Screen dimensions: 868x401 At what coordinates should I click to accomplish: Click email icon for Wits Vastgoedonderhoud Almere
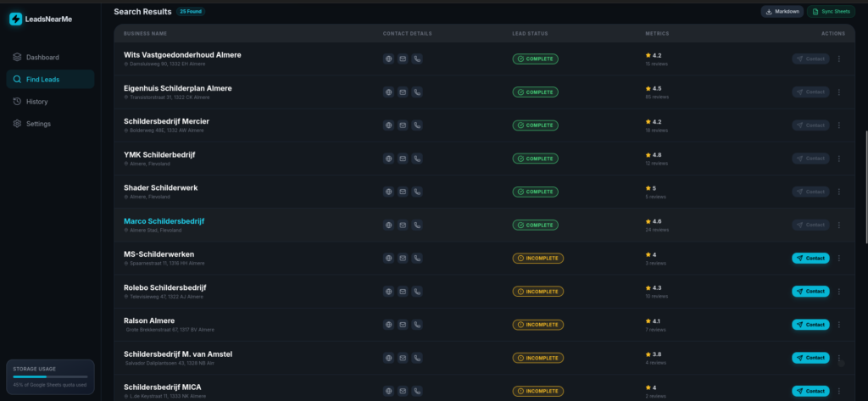click(403, 58)
